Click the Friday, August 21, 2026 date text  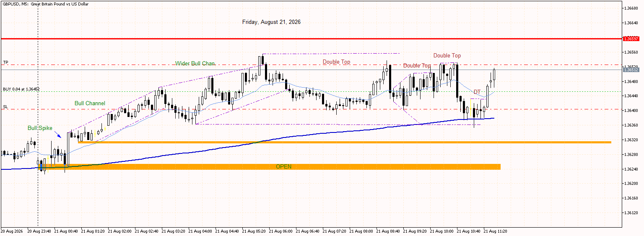point(271,22)
